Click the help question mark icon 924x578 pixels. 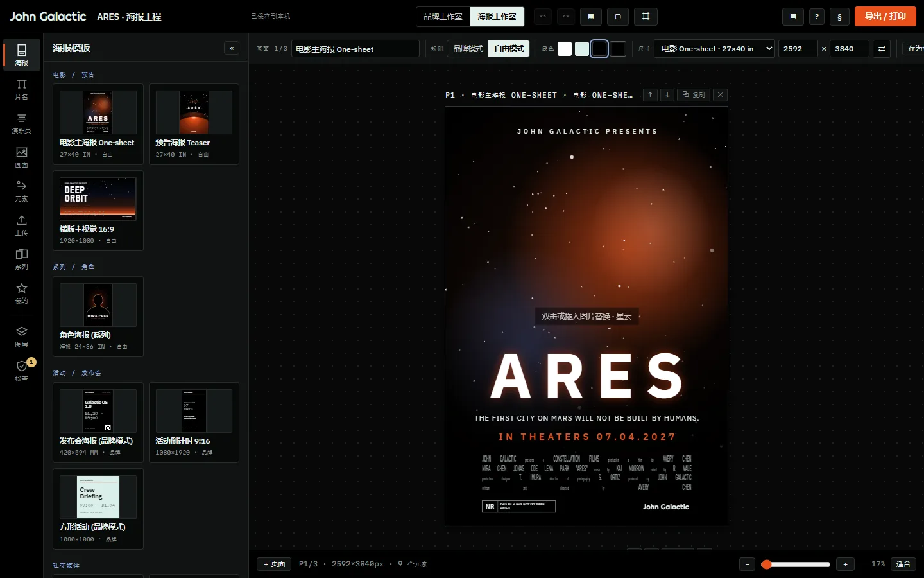816,17
